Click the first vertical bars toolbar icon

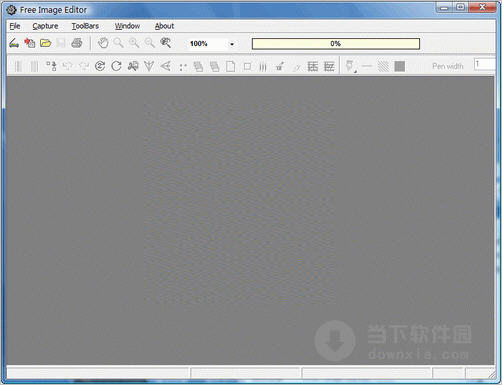click(x=19, y=66)
